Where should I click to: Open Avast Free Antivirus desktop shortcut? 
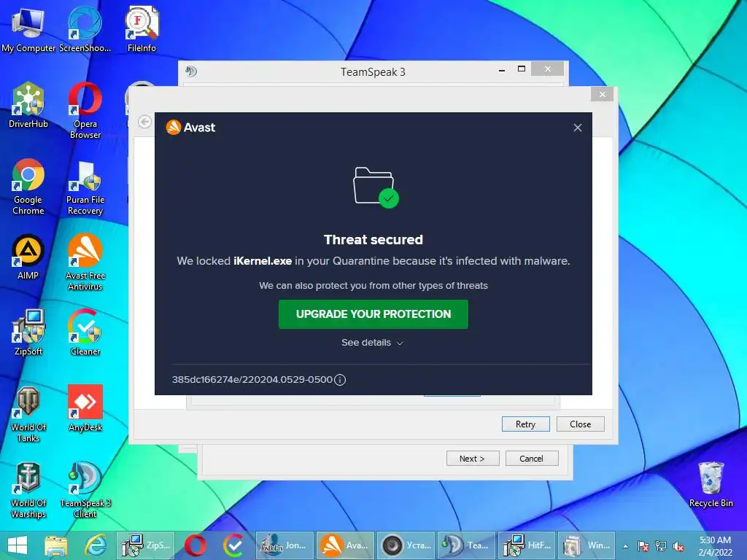click(x=85, y=262)
